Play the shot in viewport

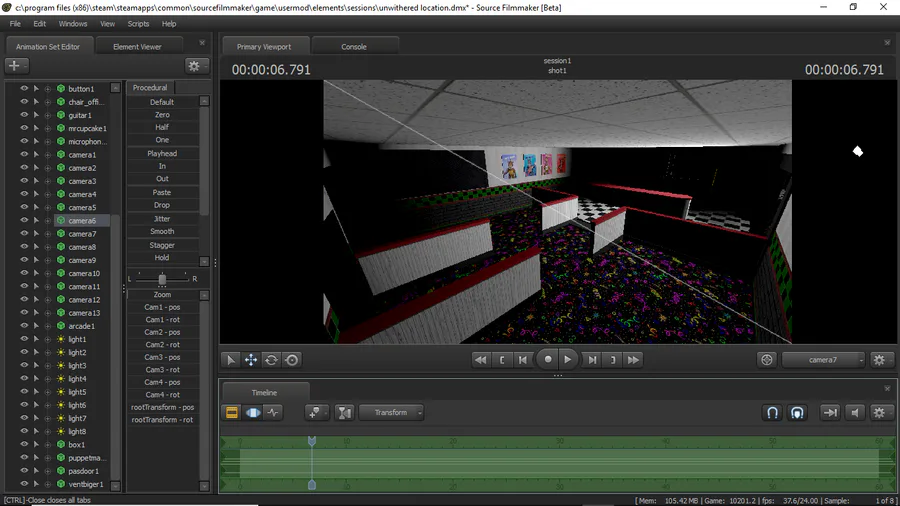pyautogui.click(x=568, y=360)
